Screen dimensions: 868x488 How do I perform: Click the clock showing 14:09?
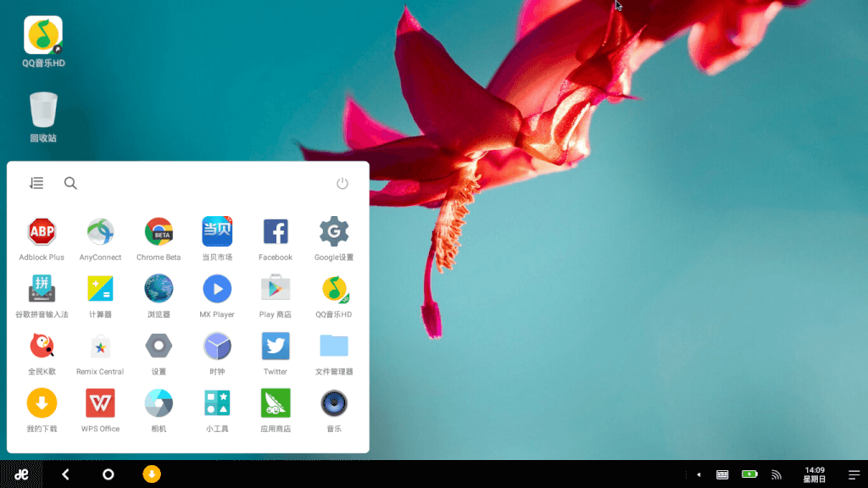[x=813, y=474]
